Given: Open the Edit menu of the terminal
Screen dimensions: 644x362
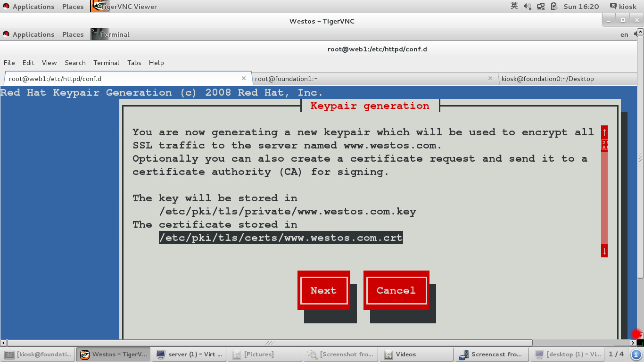Looking at the screenshot, I should pos(28,63).
